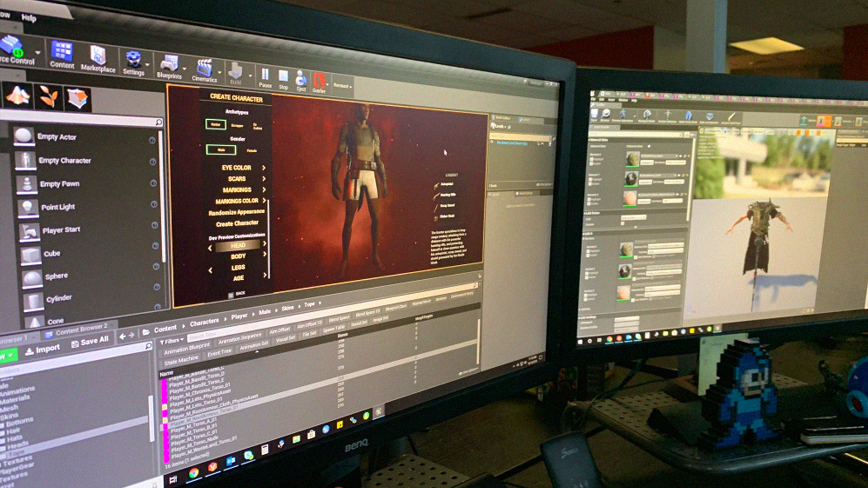
Task: Toggle the Aim Offset filter
Action: point(280,331)
